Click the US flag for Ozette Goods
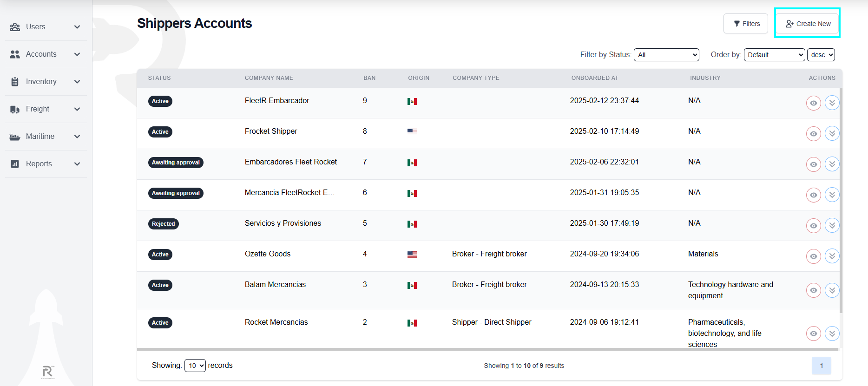Image resolution: width=868 pixels, height=386 pixels. click(412, 255)
